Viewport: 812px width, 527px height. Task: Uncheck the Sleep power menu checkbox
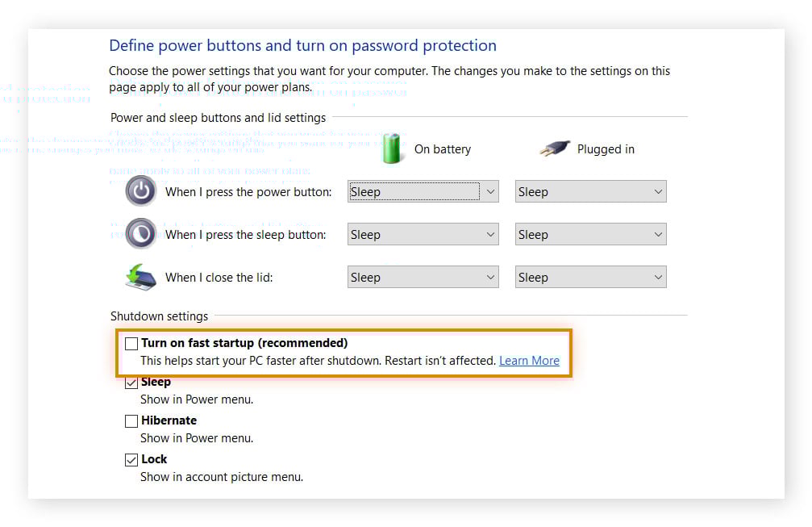(131, 383)
